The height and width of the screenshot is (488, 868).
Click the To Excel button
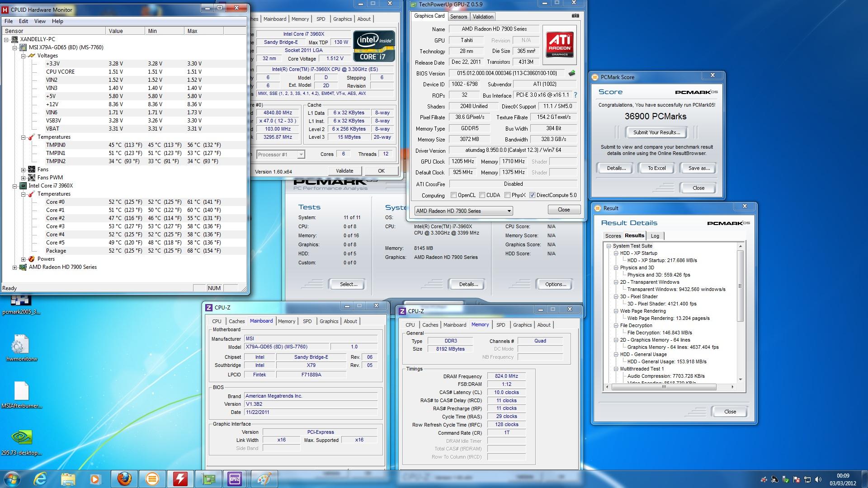[656, 168]
